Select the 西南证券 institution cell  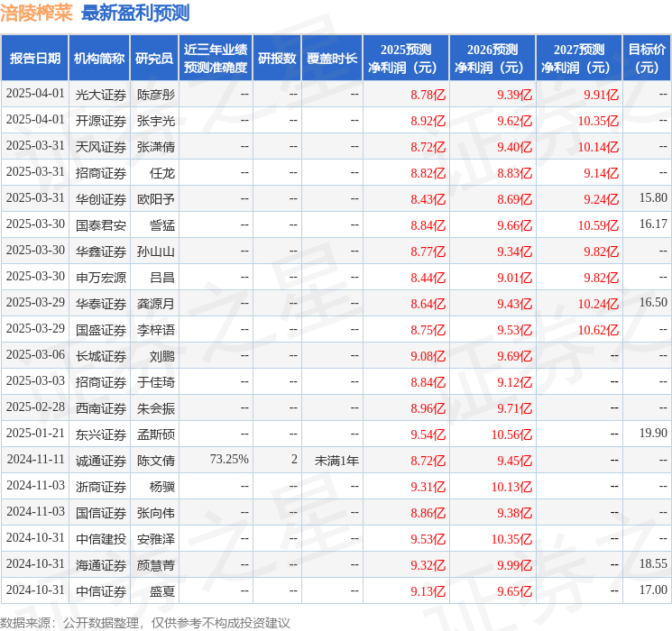pyautogui.click(x=101, y=408)
